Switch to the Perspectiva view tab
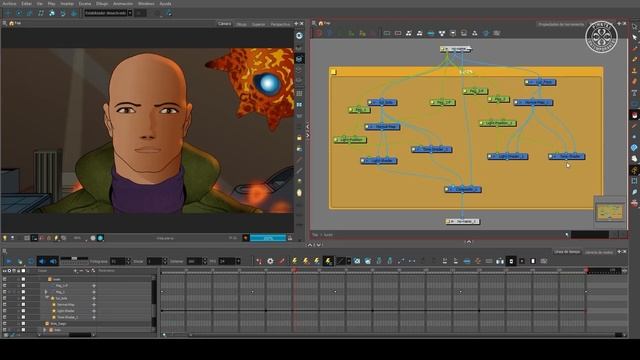The height and width of the screenshot is (360, 640). pos(280,24)
